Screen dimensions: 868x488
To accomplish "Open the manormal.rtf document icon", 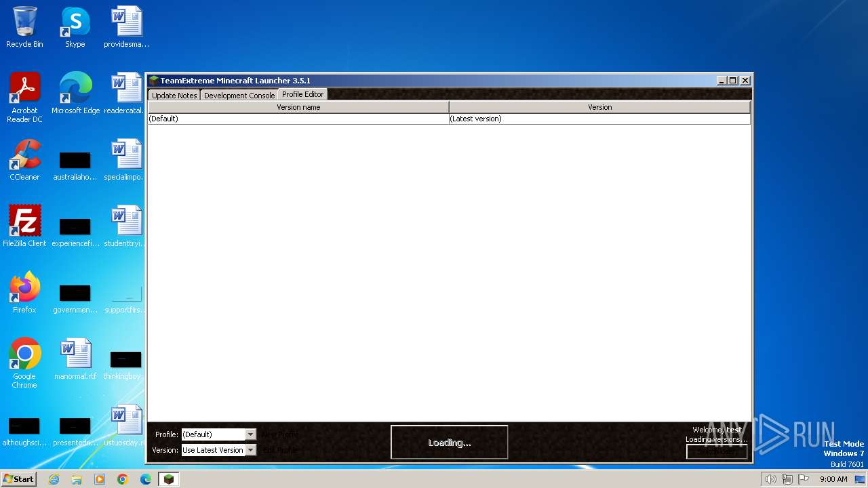I will [75, 359].
